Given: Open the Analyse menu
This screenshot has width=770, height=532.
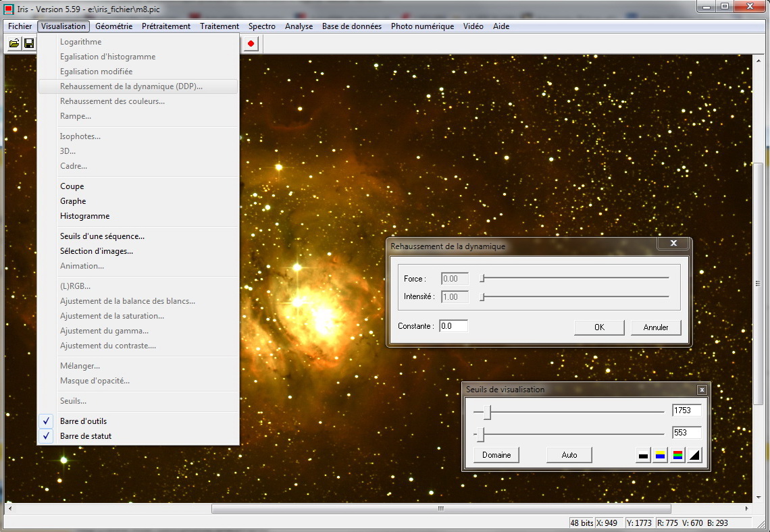Looking at the screenshot, I should coord(299,26).
